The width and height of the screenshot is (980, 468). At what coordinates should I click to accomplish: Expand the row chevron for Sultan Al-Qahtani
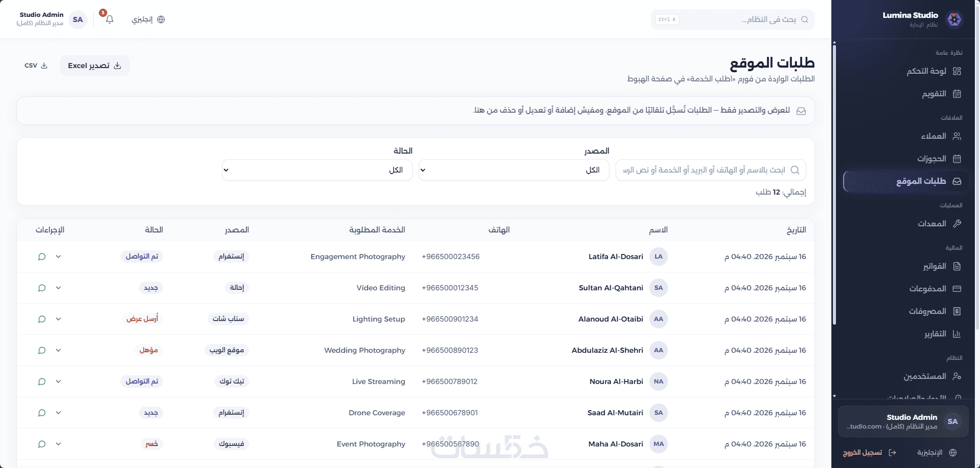point(58,288)
